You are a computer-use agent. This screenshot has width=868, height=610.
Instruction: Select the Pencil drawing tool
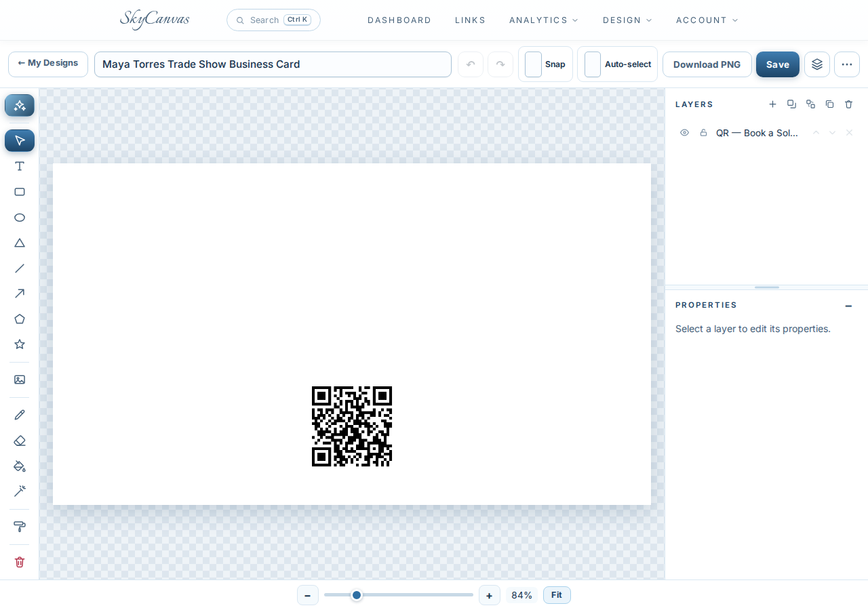pos(20,415)
